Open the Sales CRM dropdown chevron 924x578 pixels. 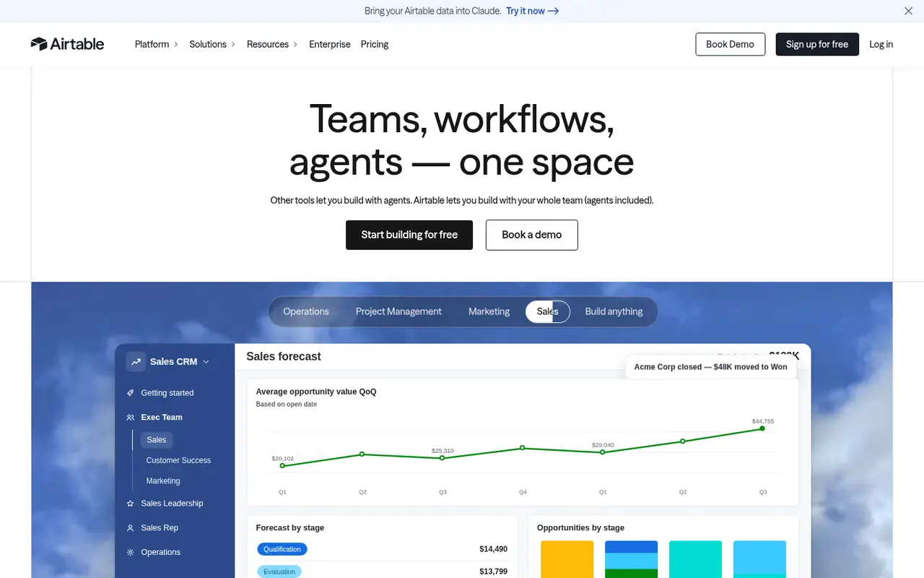click(x=206, y=362)
